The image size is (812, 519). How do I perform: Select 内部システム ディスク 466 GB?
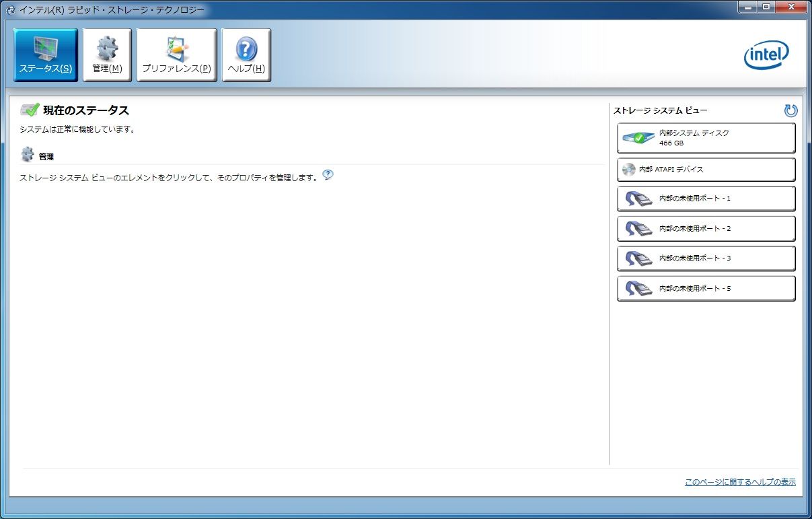point(706,138)
